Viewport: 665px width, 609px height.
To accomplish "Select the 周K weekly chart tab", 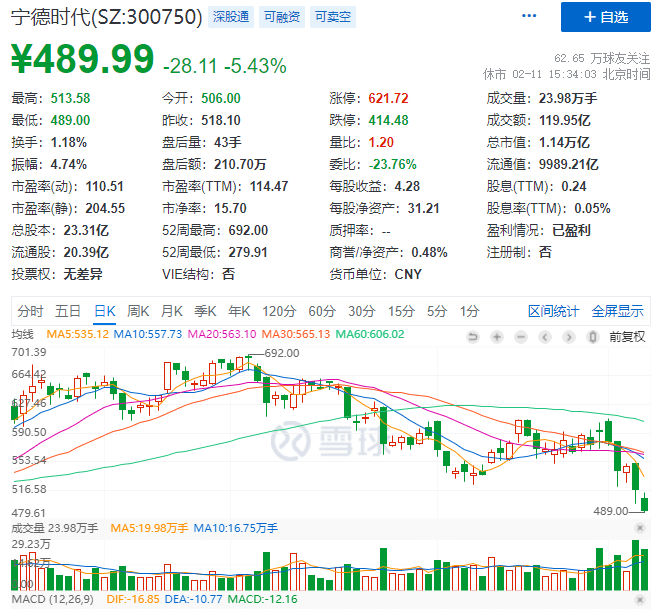I will click(138, 311).
